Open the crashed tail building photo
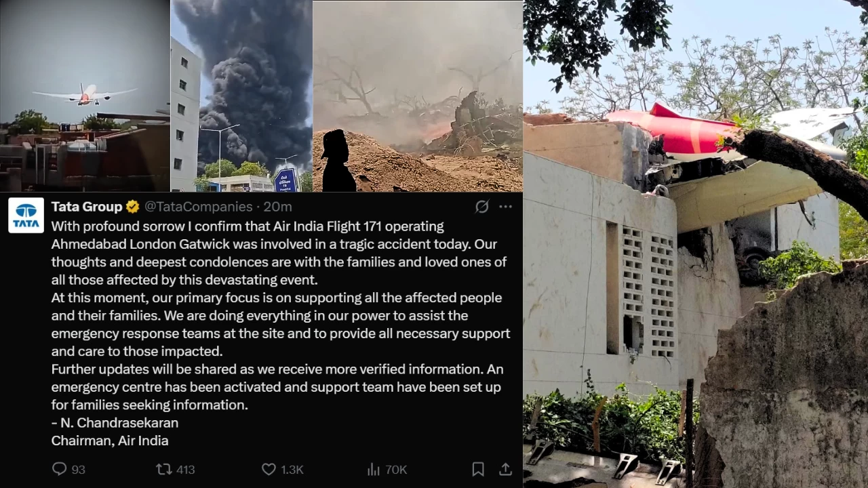 [696, 244]
